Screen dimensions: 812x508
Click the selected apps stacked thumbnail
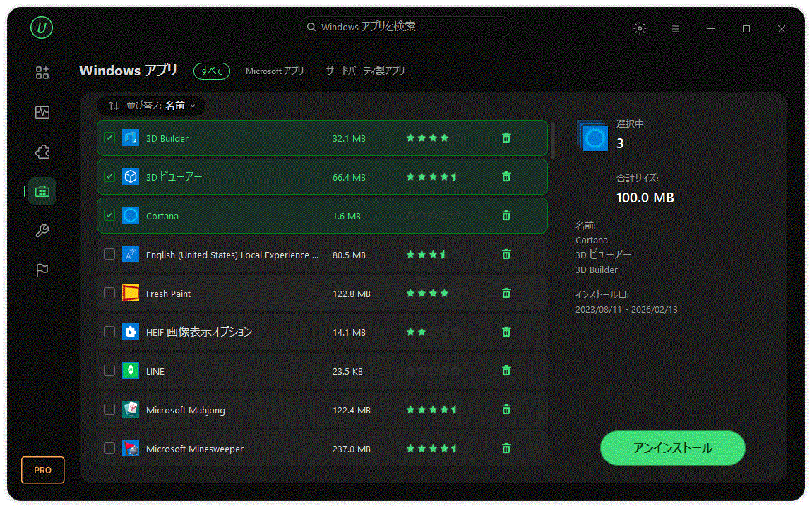pos(592,135)
